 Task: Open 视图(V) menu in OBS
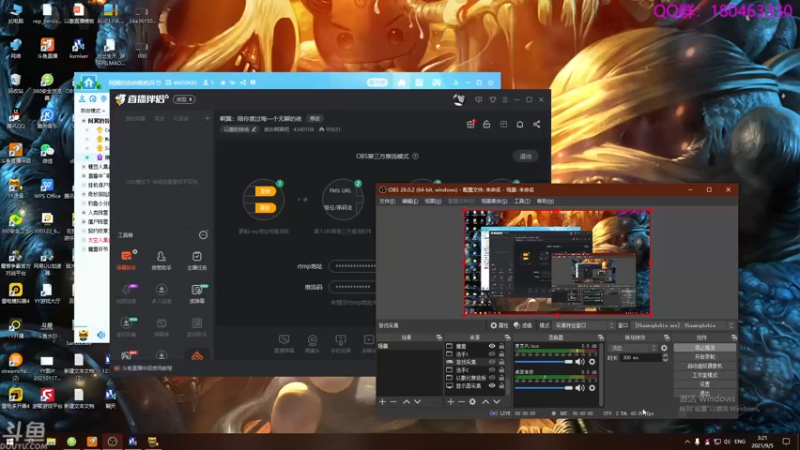[433, 202]
